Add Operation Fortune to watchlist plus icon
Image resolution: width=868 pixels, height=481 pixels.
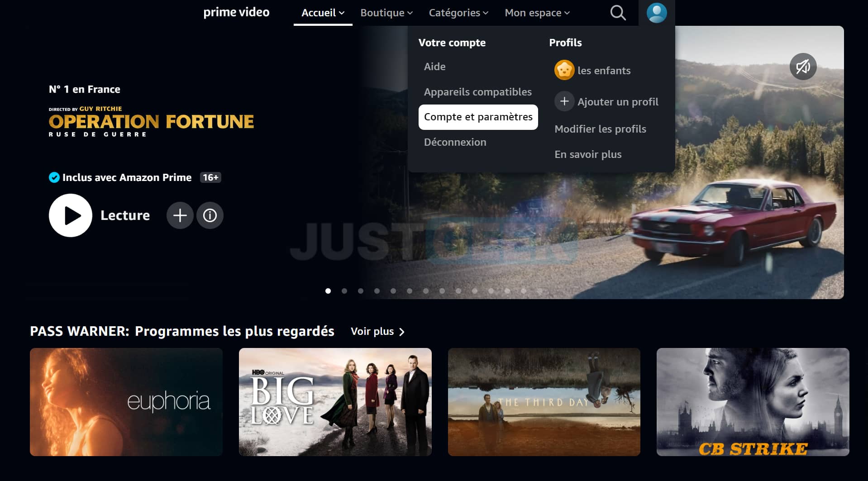(x=180, y=215)
